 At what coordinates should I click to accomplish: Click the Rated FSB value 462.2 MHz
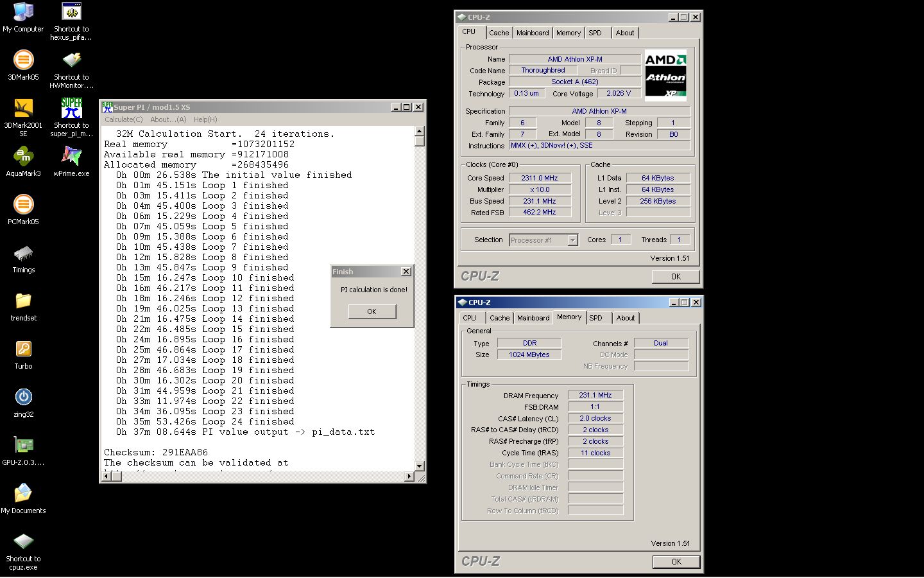coord(539,213)
